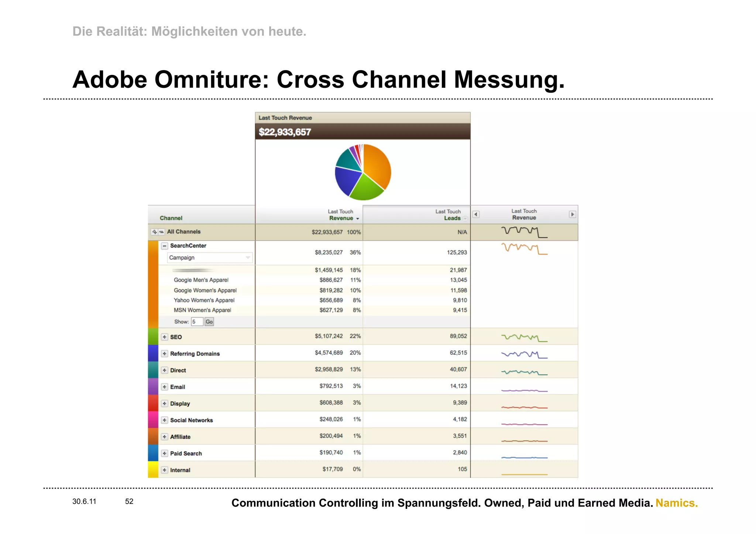Image resolution: width=756 pixels, height=534 pixels.
Task: Click the purple Email color swatch
Action: (x=153, y=386)
